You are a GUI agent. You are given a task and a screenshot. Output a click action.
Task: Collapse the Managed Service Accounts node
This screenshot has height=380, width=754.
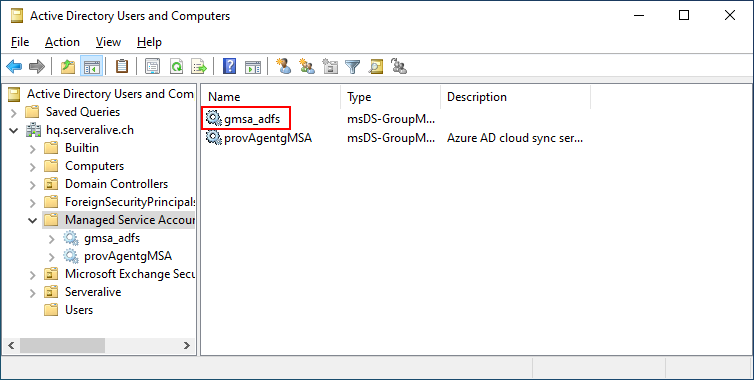(32, 220)
